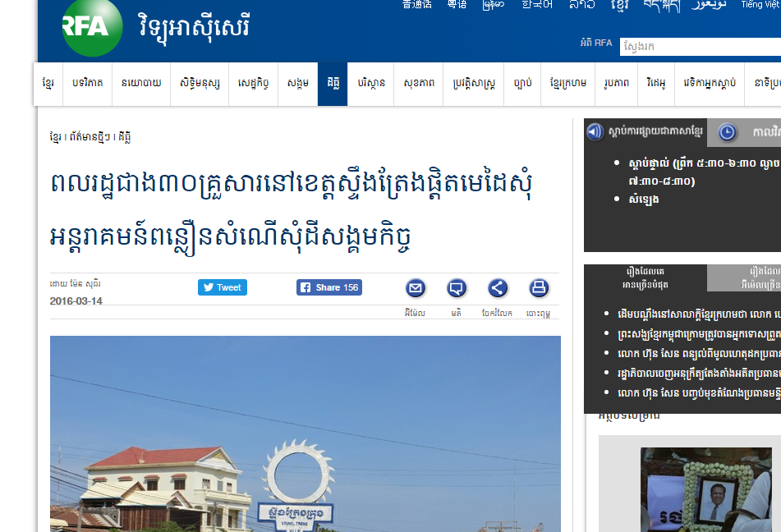
Task: Click the printer icon
Action: [539, 288]
